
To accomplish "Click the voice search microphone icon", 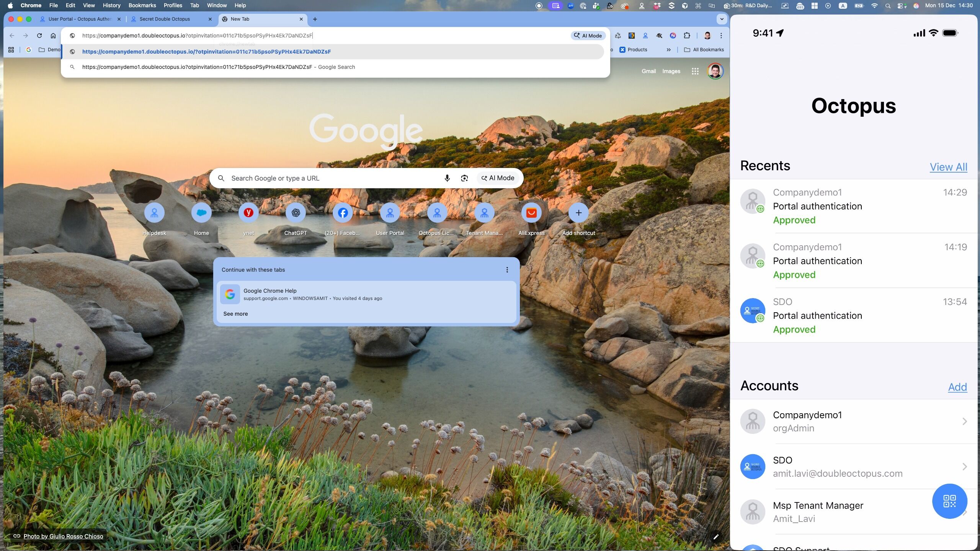I will pos(447,178).
